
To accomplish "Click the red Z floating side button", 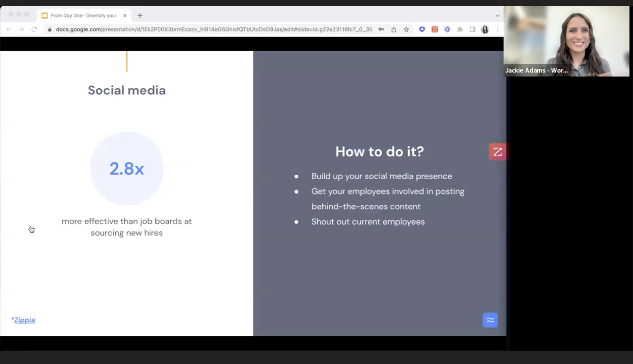I will click(x=498, y=152).
